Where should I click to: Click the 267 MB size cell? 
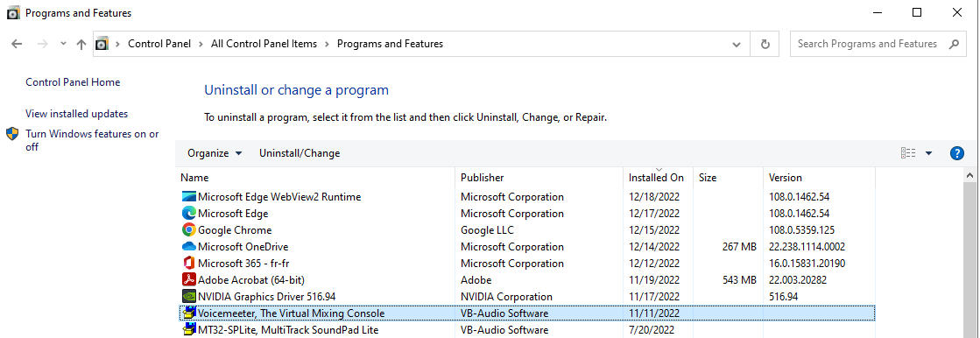[x=739, y=247]
